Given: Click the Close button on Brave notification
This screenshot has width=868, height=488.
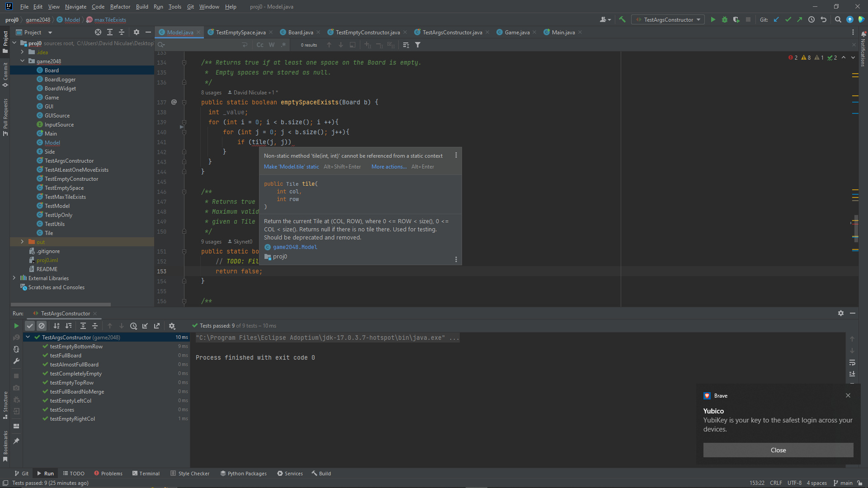Looking at the screenshot, I should point(778,450).
